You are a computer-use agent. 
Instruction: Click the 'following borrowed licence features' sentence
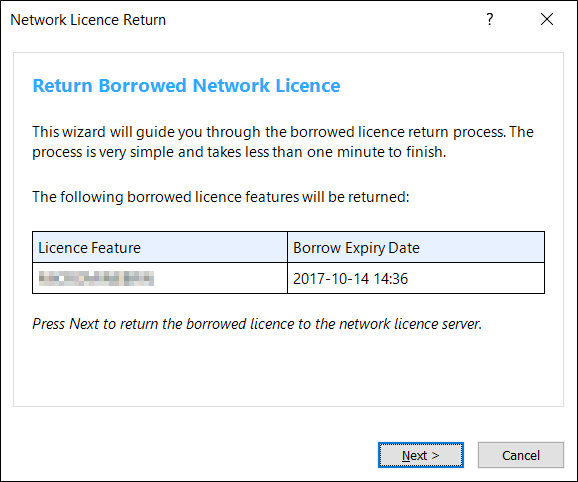221,197
